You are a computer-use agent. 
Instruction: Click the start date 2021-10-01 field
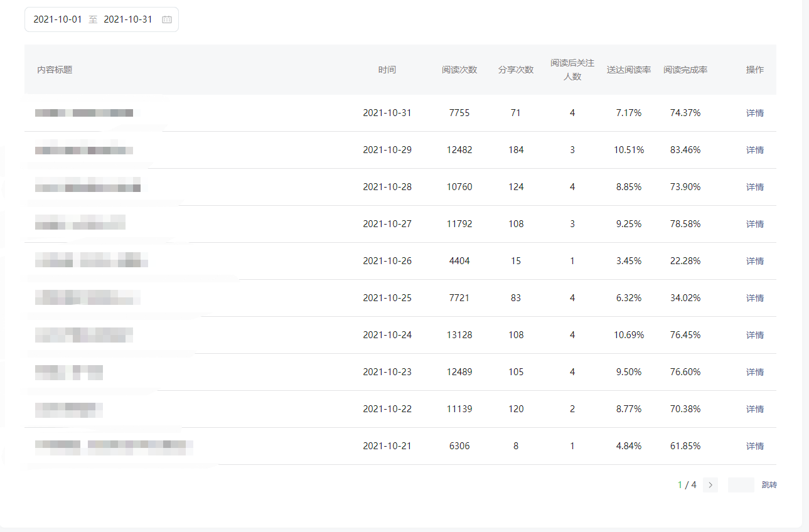(58, 19)
